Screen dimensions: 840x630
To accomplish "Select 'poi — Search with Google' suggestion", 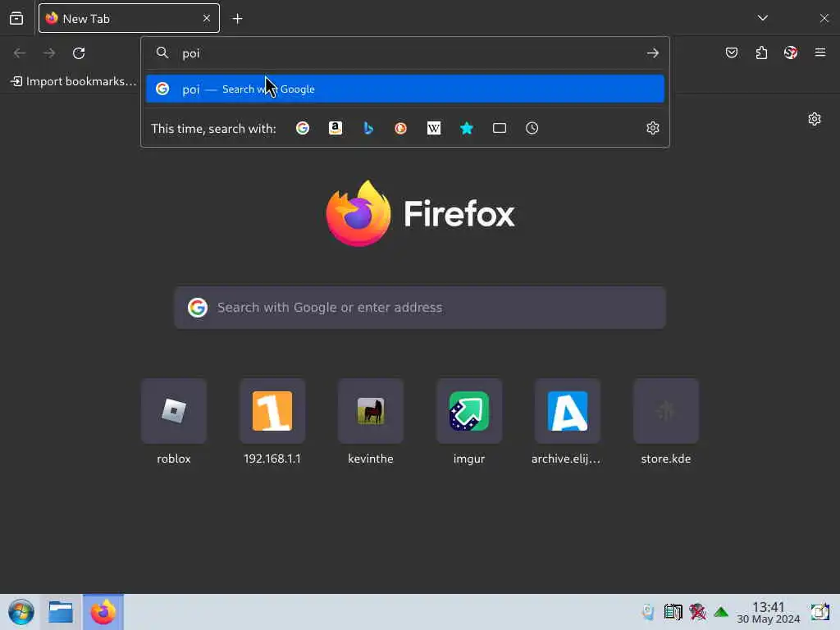I will click(405, 89).
